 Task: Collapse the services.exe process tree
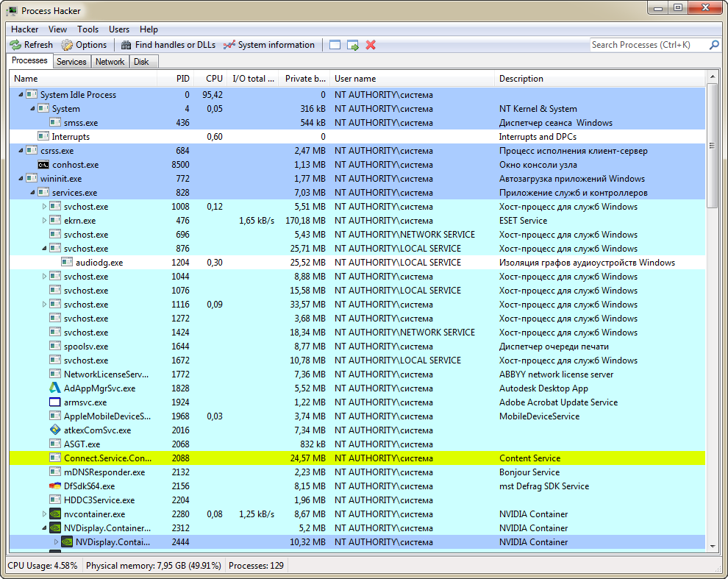(33, 193)
